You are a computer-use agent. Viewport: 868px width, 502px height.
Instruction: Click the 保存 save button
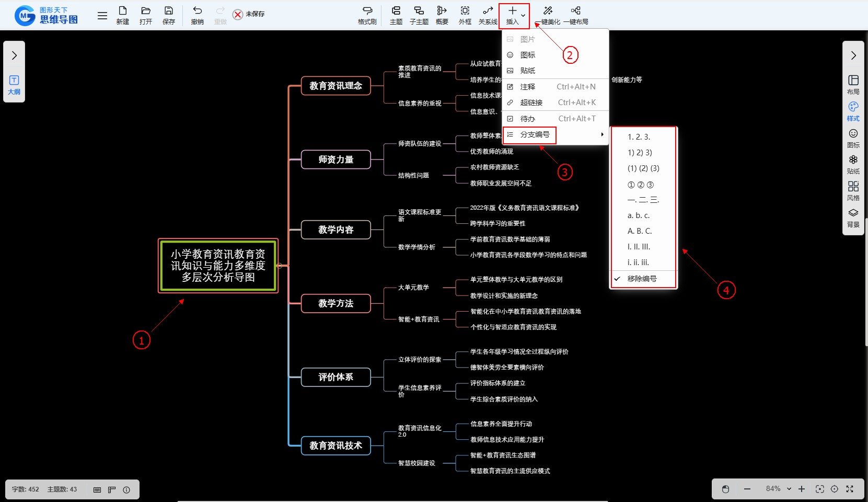point(168,15)
